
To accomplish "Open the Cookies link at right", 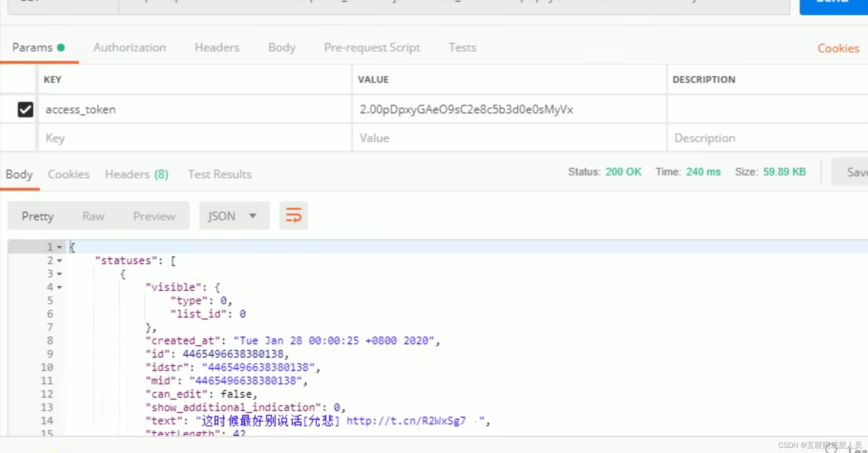I will (x=838, y=48).
